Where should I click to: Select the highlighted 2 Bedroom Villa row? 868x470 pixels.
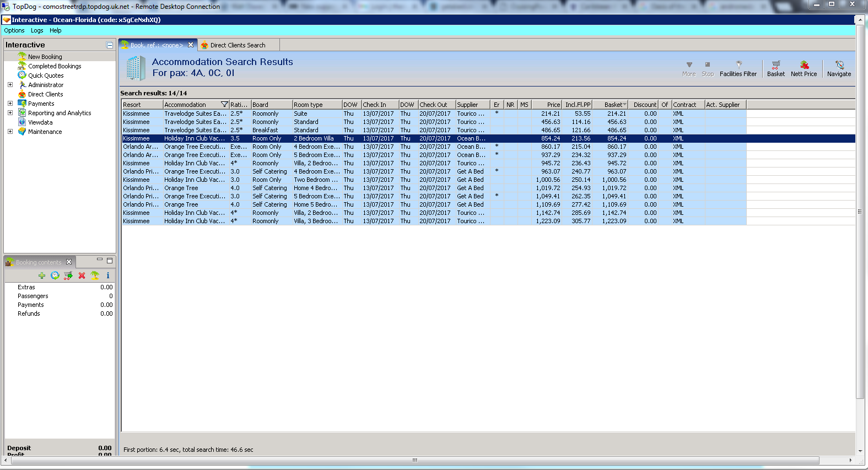pos(488,139)
